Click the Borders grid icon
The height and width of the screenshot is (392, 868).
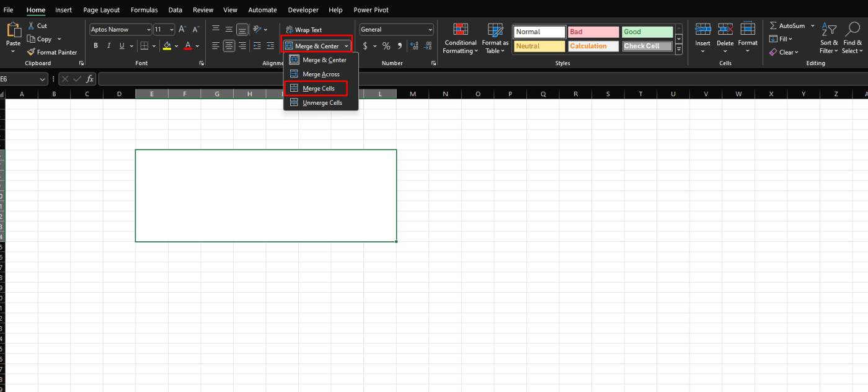[144, 46]
